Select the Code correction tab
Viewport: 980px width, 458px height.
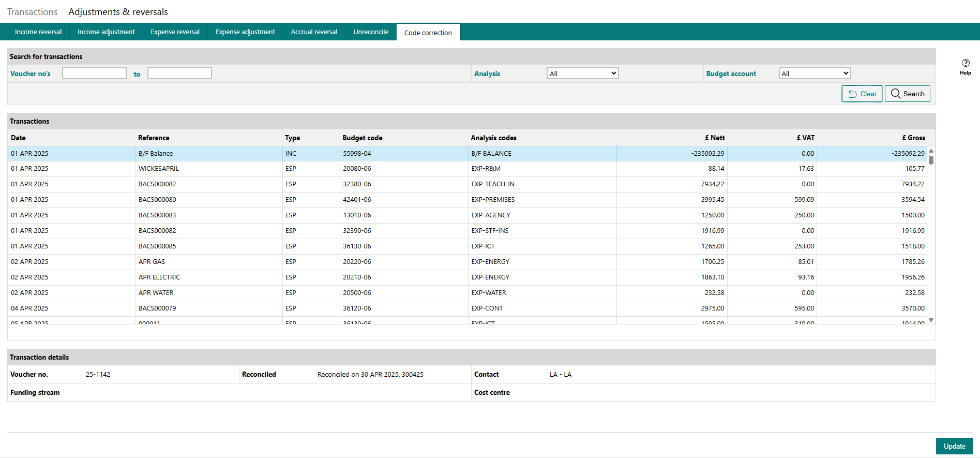point(428,32)
